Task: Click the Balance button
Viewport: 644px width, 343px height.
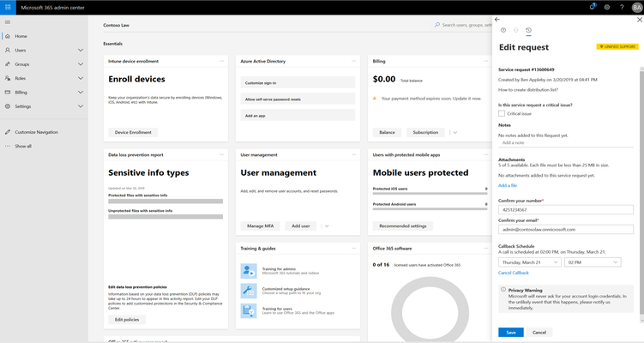Action: click(387, 132)
